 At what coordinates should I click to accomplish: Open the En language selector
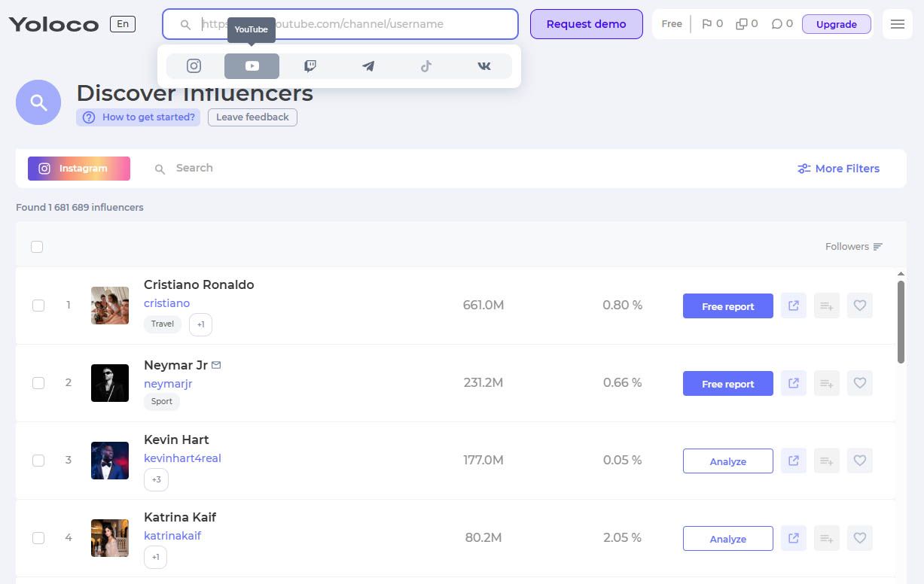[x=123, y=24]
